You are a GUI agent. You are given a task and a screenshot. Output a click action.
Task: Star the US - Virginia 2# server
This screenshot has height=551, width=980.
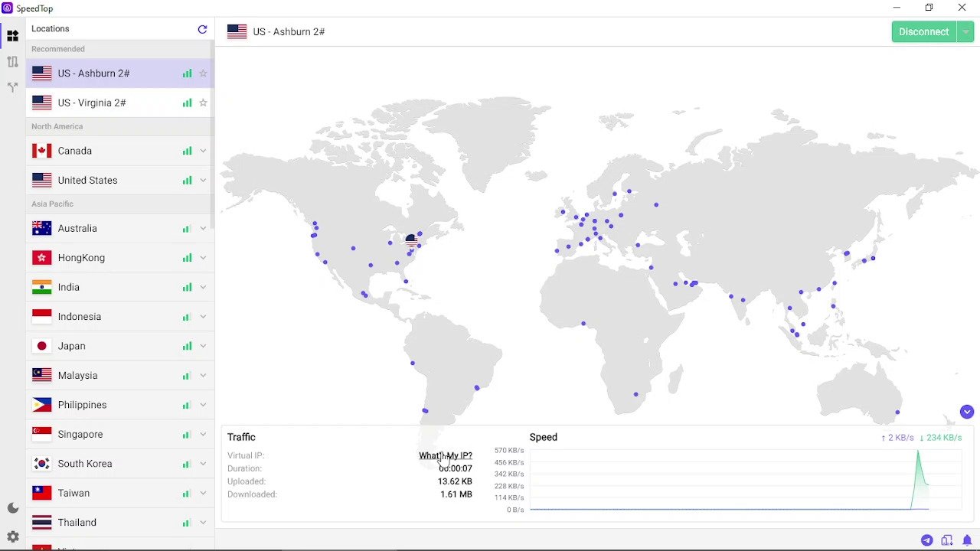click(x=203, y=103)
